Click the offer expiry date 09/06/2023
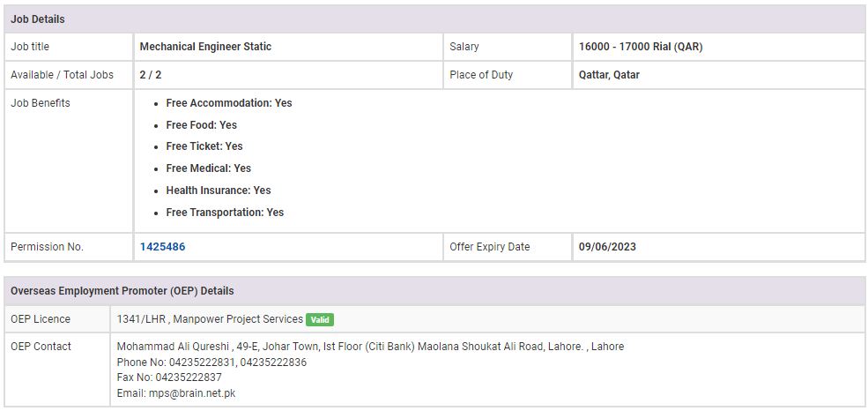The image size is (868, 411). [x=607, y=247]
